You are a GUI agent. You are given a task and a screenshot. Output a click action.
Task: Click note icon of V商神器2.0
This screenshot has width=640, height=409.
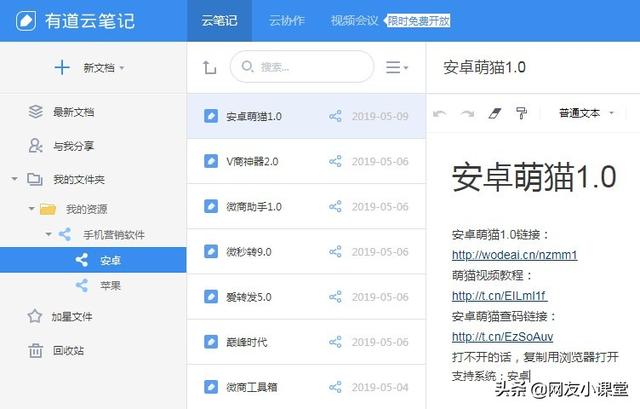[211, 161]
